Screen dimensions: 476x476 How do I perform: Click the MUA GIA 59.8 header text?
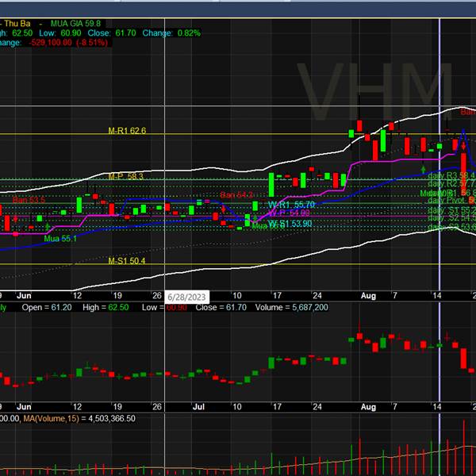(75, 23)
